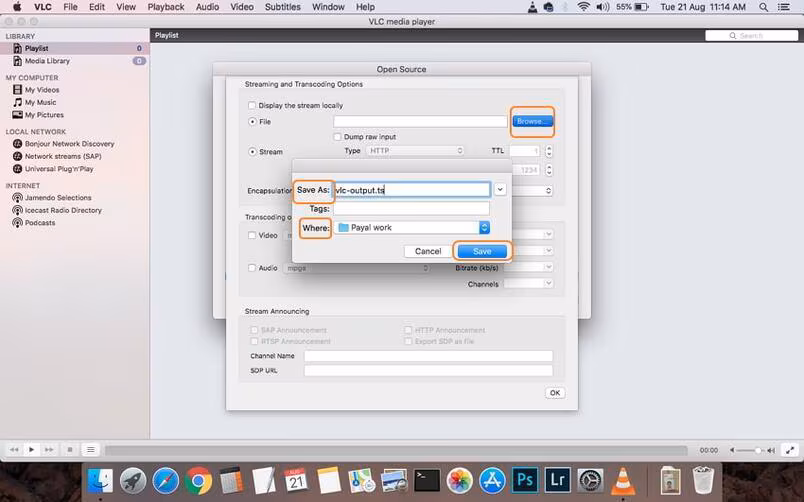Open System Preferences from the dock
The image size is (804, 502).
[x=590, y=481]
